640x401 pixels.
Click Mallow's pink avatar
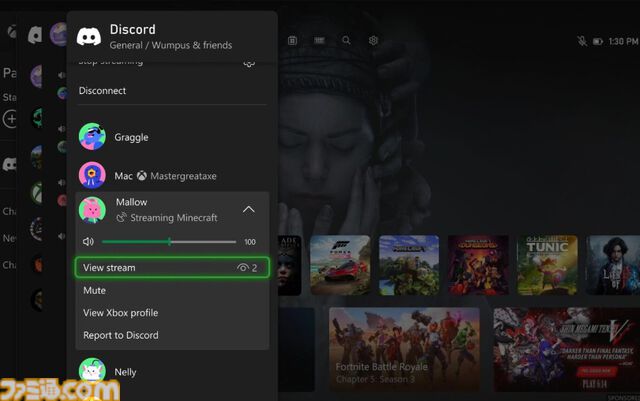point(92,210)
